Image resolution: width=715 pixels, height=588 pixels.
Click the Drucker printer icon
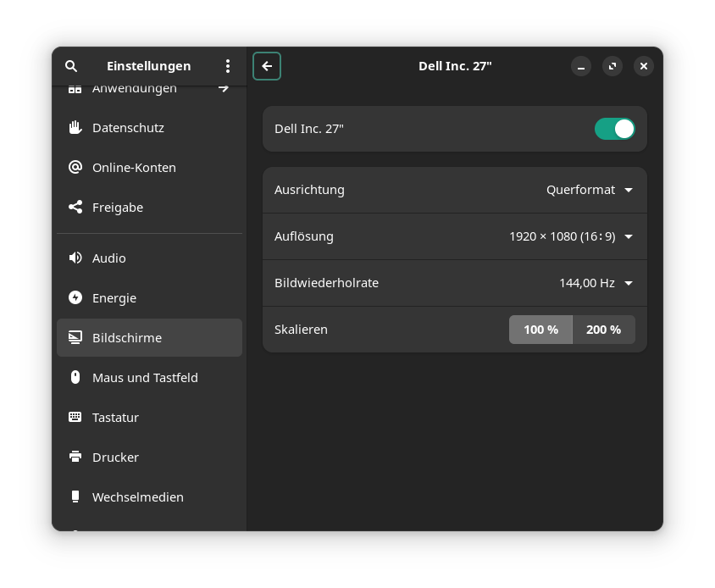click(x=75, y=458)
